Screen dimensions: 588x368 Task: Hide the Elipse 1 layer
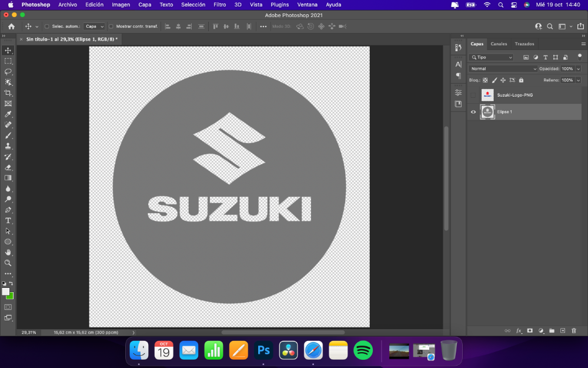click(473, 112)
